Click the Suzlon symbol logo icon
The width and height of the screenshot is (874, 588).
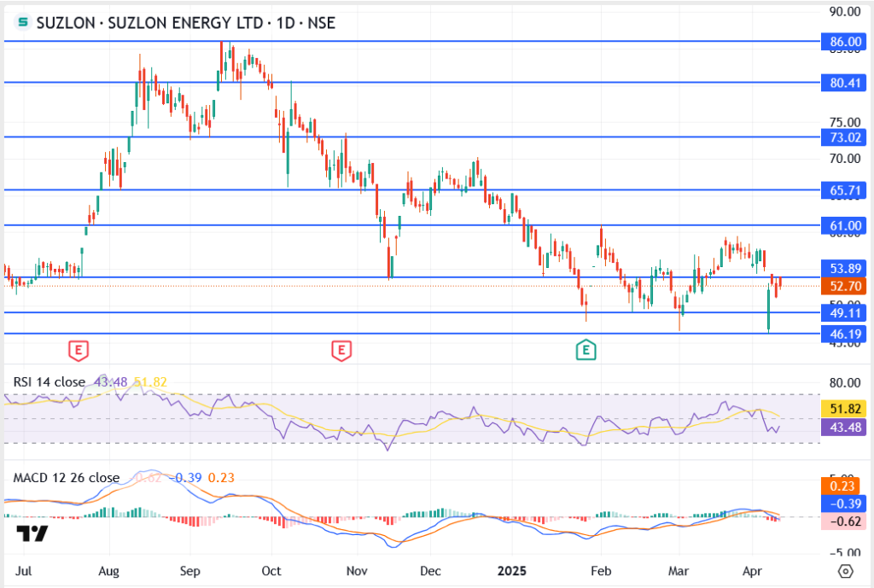click(22, 23)
